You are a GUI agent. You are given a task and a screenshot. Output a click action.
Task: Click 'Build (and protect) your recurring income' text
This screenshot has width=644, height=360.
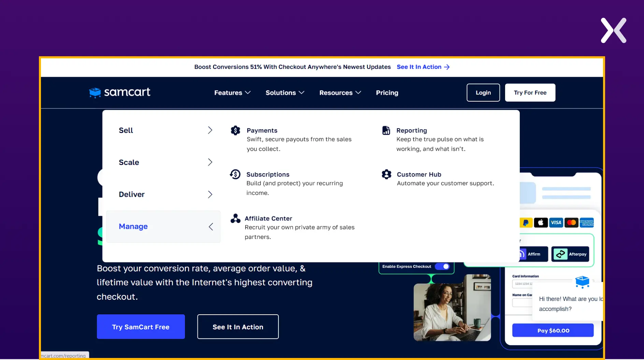point(295,188)
